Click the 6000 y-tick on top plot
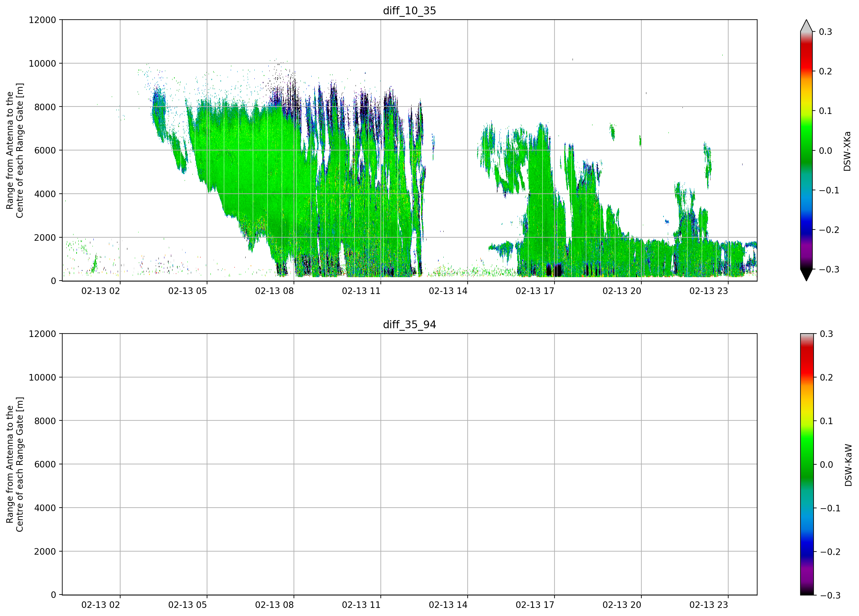 point(45,150)
